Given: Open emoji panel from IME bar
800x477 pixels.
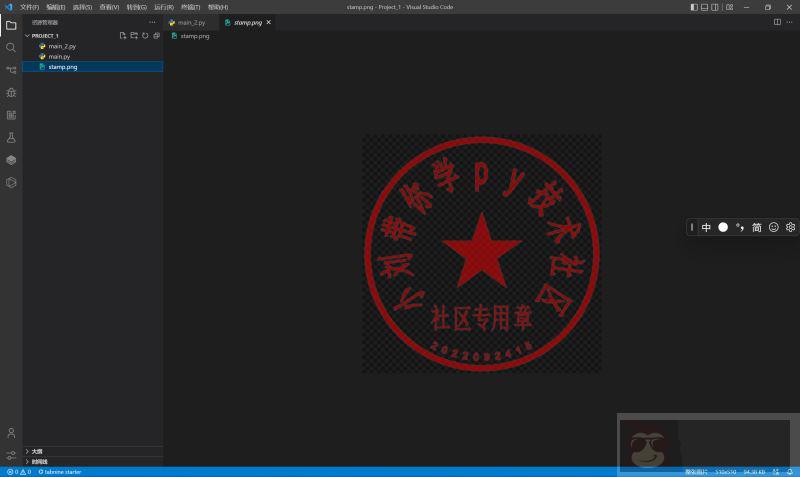Looking at the screenshot, I should tap(773, 227).
